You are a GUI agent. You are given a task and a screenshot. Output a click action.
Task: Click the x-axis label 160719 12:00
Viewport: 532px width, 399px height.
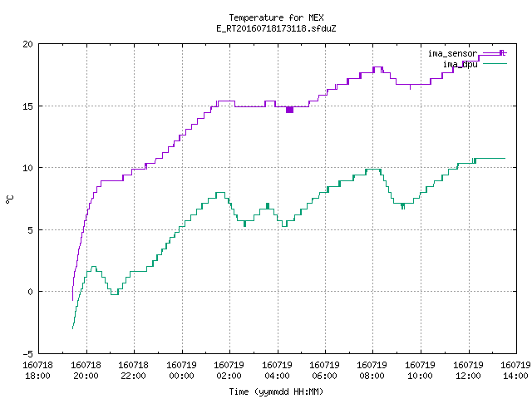pyautogui.click(x=469, y=370)
